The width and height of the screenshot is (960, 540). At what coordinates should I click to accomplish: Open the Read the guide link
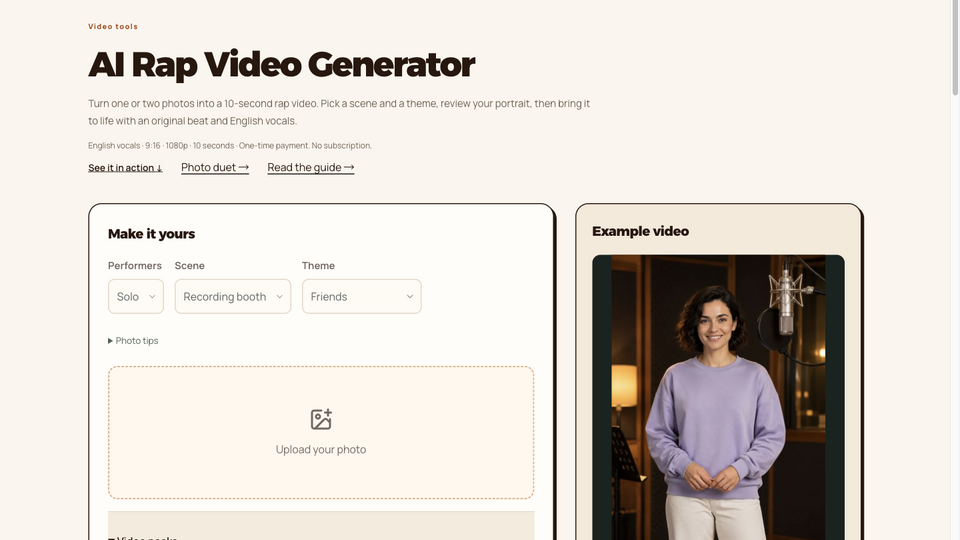click(311, 168)
